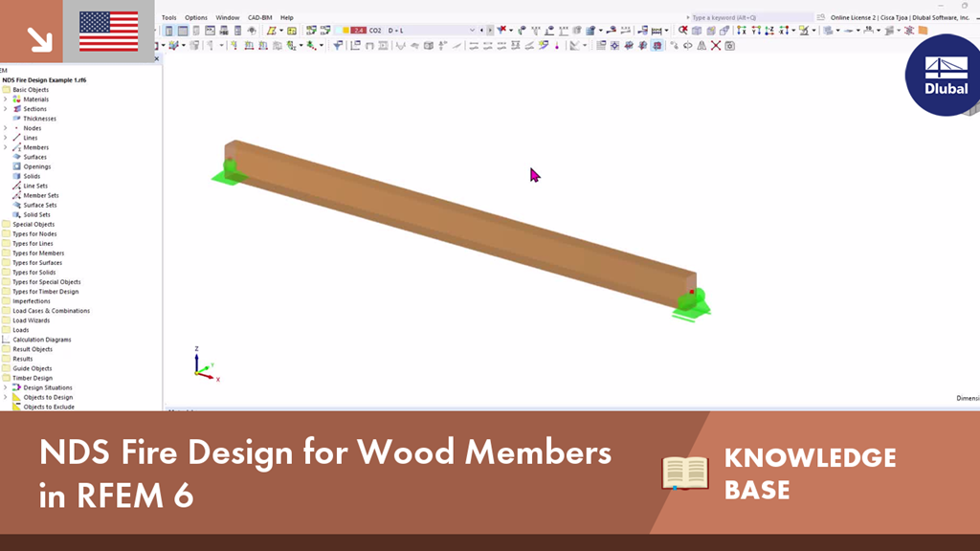Click the yellow load case color swatch
The image size is (980, 551).
(345, 30)
